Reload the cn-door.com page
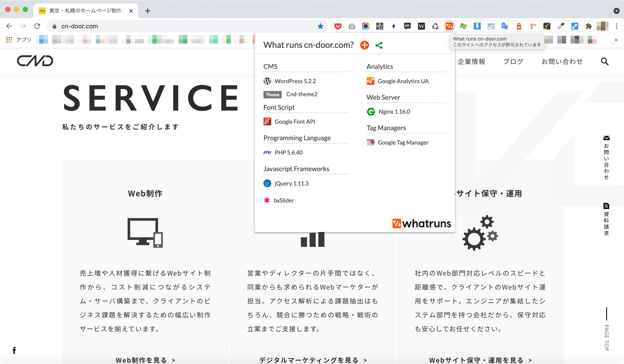 tap(37, 26)
